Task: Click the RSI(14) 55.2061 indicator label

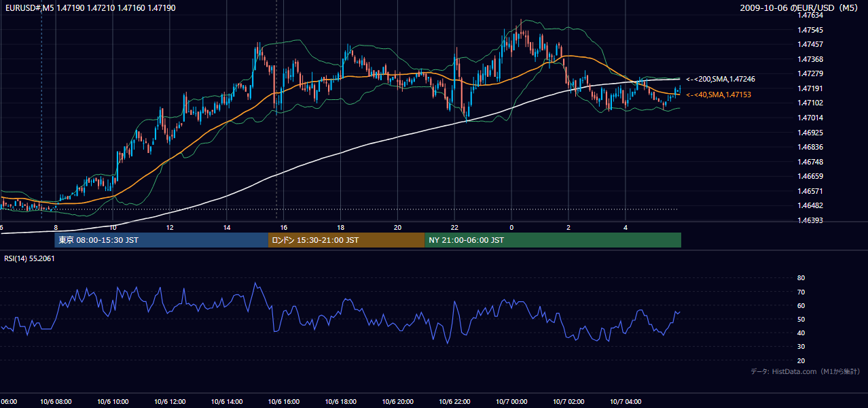Action: pos(29,258)
